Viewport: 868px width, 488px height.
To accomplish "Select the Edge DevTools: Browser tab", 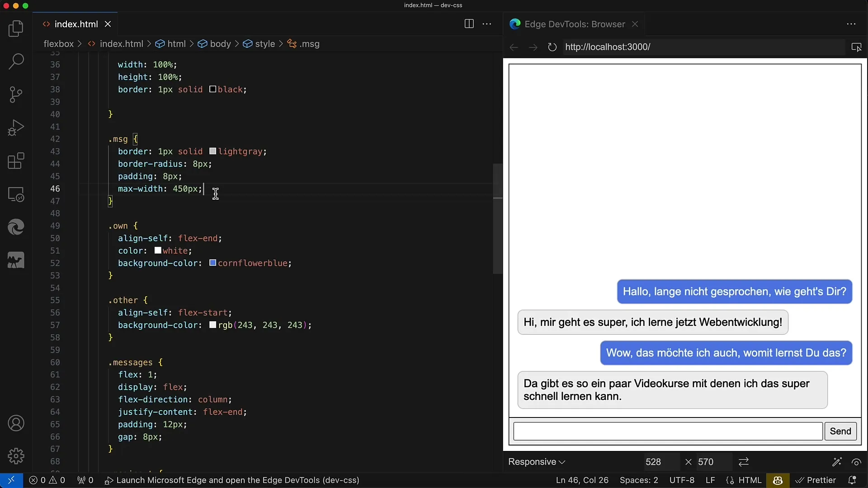I will (x=574, y=24).
